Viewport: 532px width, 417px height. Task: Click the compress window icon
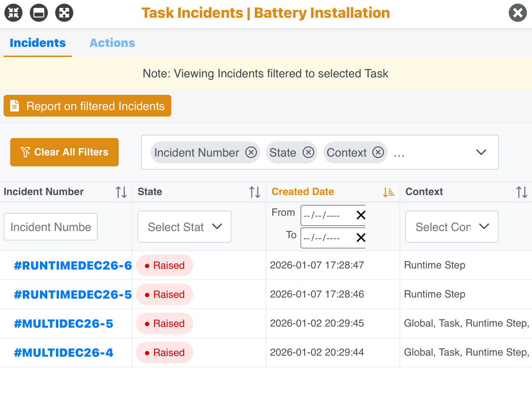pos(13,13)
